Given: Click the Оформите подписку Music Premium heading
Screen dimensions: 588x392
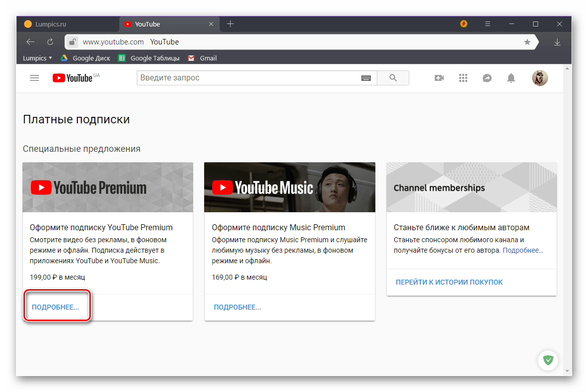Looking at the screenshot, I should point(279,227).
